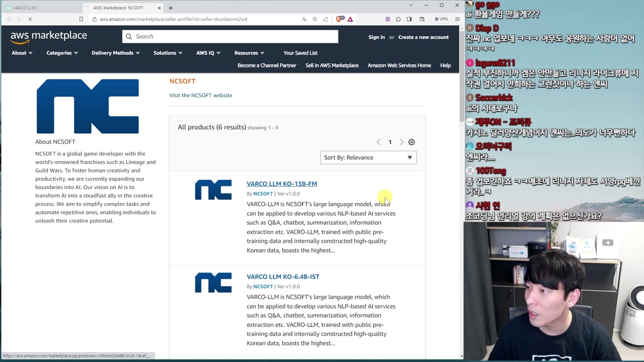The width and height of the screenshot is (644, 362).
Task: Expand the Delivery Methods menu
Action: 115,53
